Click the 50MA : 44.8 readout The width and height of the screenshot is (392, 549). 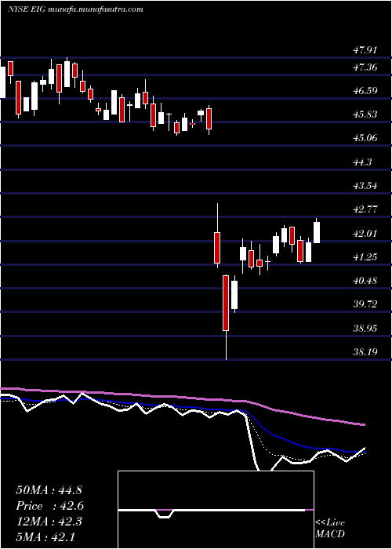tap(49, 490)
